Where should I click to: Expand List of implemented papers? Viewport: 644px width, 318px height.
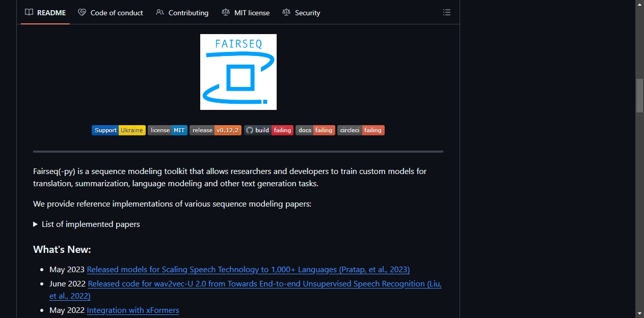click(87, 224)
